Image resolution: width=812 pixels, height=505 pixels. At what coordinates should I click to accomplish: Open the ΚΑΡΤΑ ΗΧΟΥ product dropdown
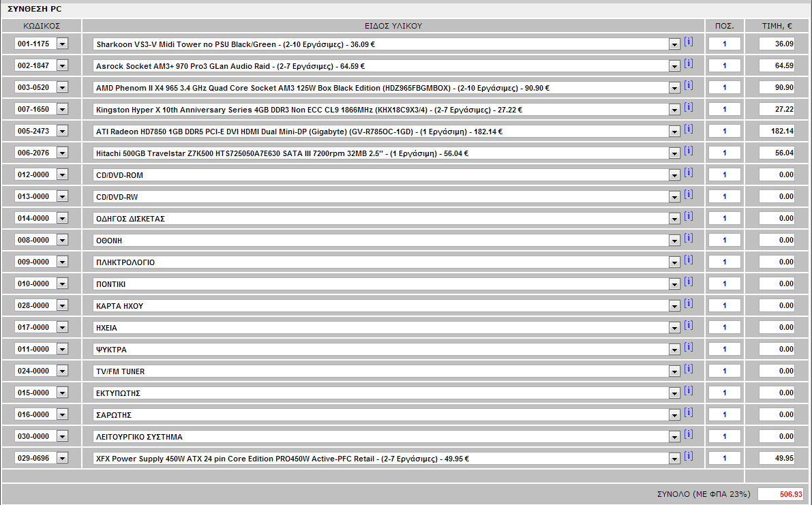point(674,306)
